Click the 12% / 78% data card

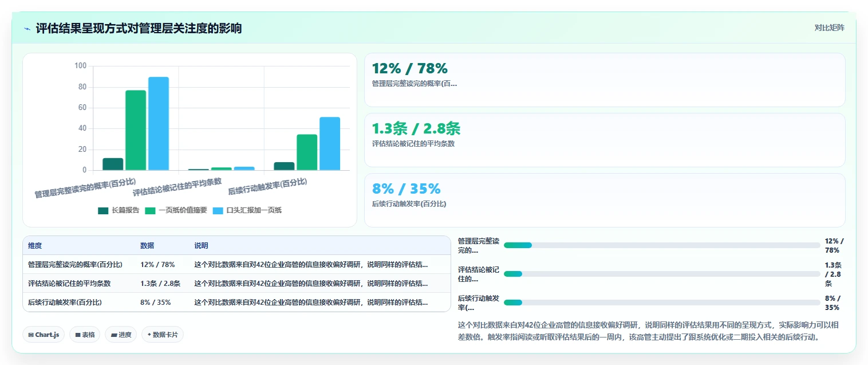coord(605,80)
